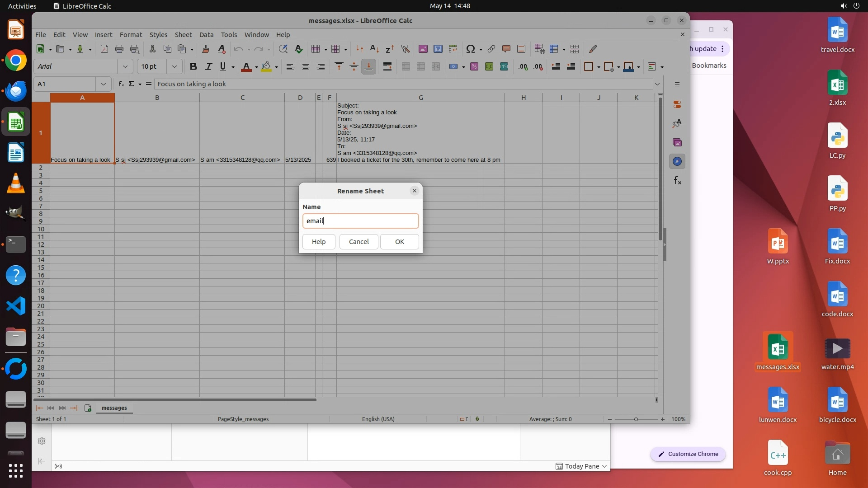Click the Print toolbar icon
Screen dimensions: 868x488
pos(119,49)
